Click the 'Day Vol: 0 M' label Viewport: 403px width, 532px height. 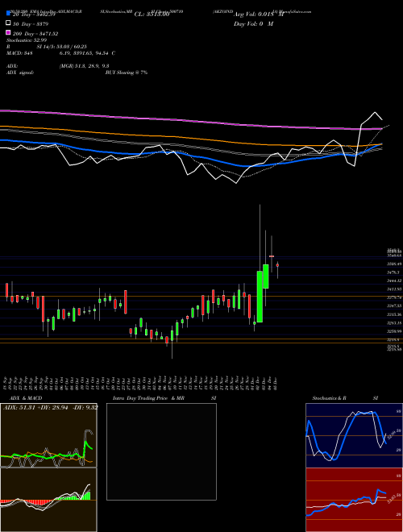click(x=253, y=24)
